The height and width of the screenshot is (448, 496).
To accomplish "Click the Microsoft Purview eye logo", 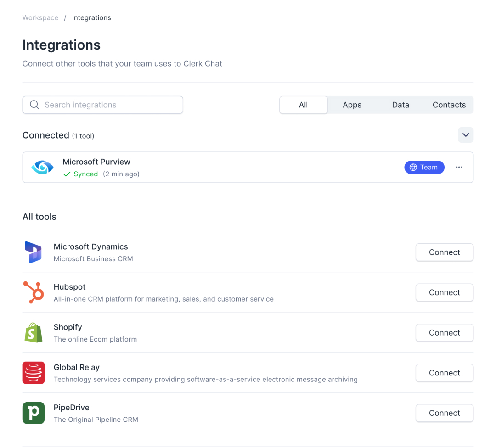I will pyautogui.click(x=42, y=167).
